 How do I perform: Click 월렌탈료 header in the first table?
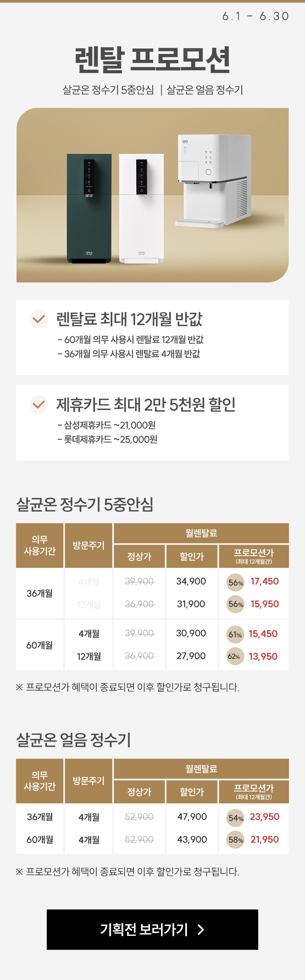[201, 533]
